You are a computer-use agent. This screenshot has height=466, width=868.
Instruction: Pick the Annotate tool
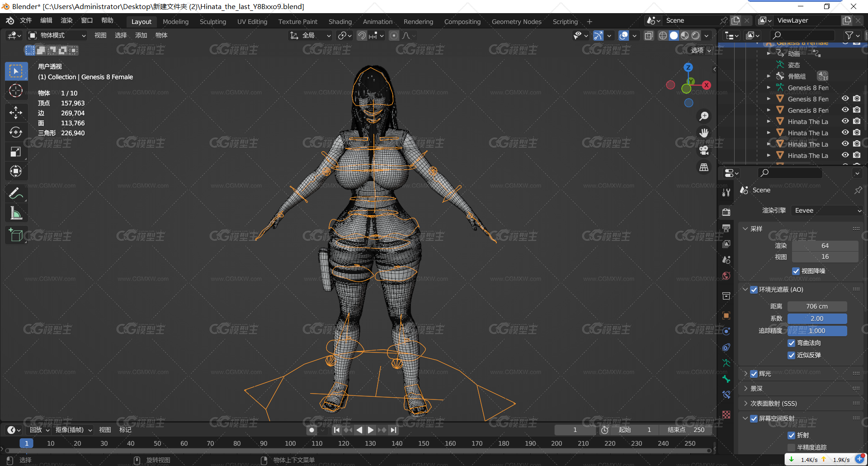point(16,194)
